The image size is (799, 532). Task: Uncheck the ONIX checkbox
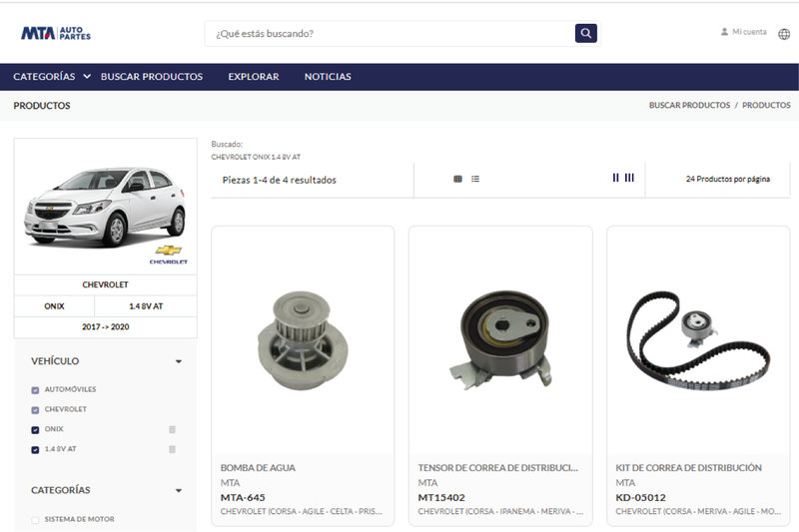click(36, 429)
